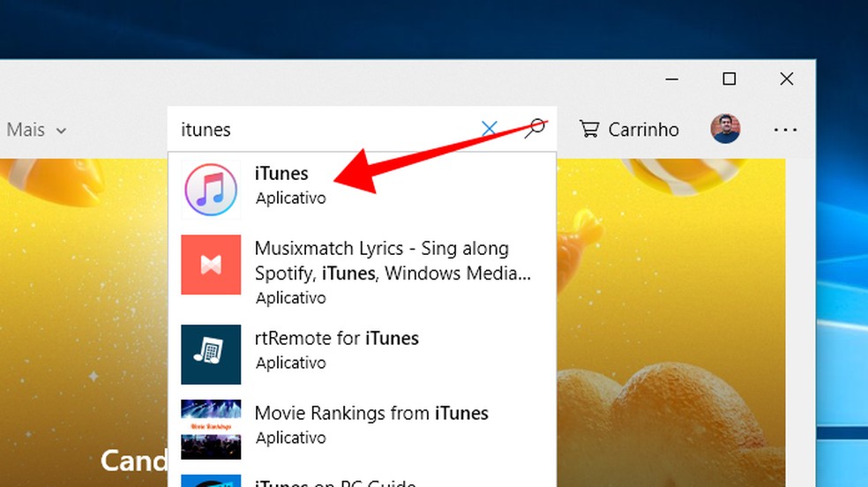Open the Carrinho shopping cart
This screenshot has width=868, height=487.
pyautogui.click(x=629, y=130)
